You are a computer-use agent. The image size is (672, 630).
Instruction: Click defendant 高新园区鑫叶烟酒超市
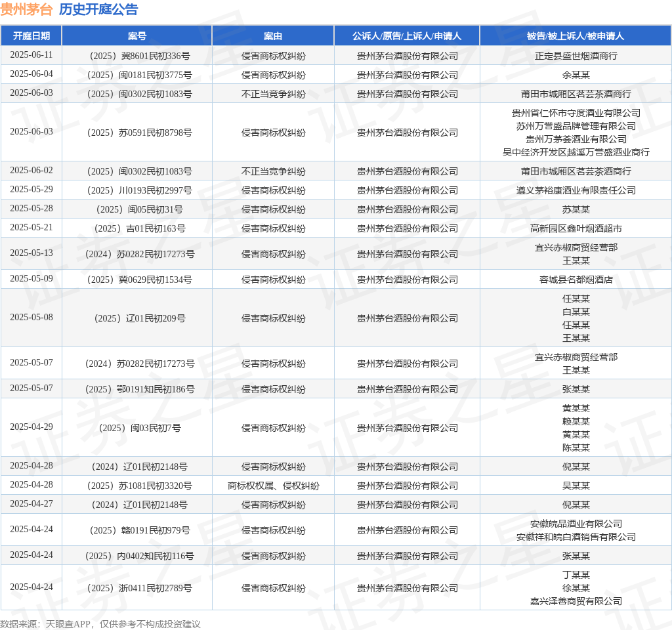tap(576, 228)
